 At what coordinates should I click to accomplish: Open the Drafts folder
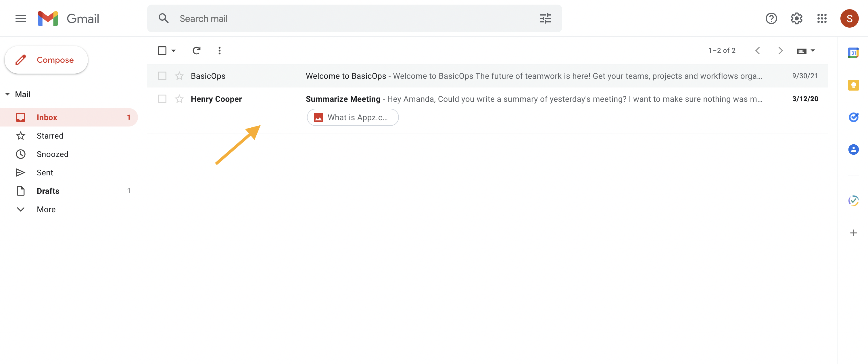pos(48,191)
